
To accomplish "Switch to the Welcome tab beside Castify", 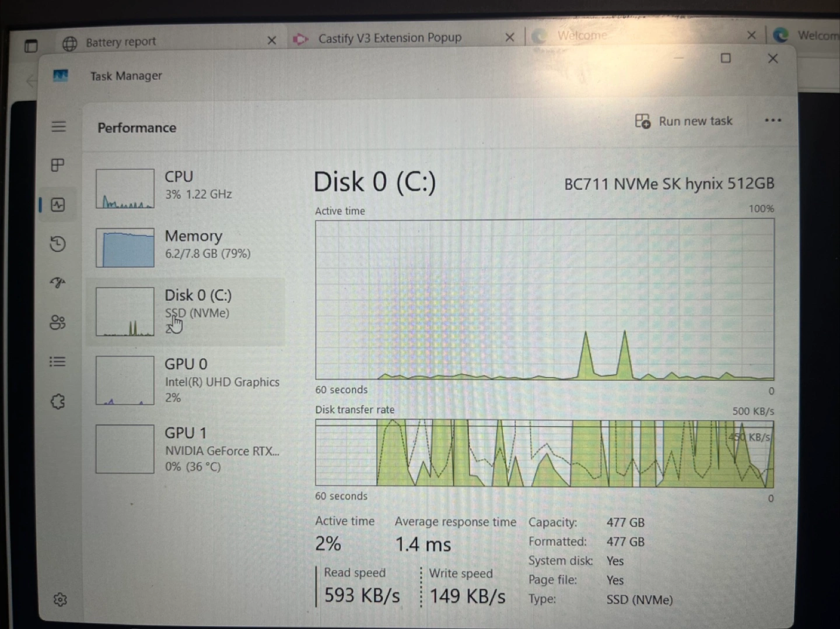I will pyautogui.click(x=645, y=36).
